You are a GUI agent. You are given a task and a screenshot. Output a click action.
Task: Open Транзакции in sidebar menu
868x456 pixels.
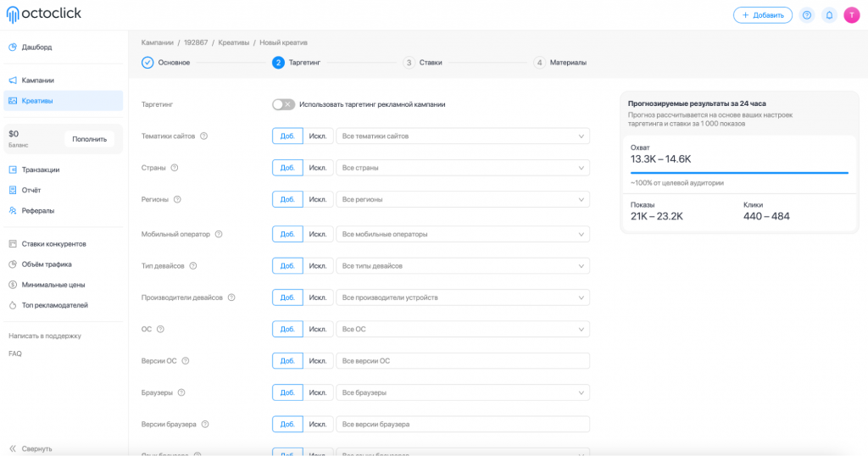click(x=63, y=170)
